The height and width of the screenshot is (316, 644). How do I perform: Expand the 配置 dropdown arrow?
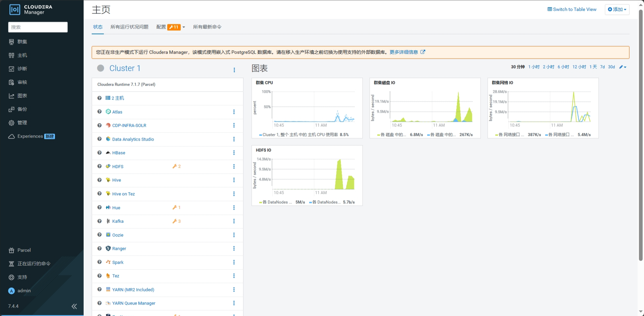tap(184, 27)
